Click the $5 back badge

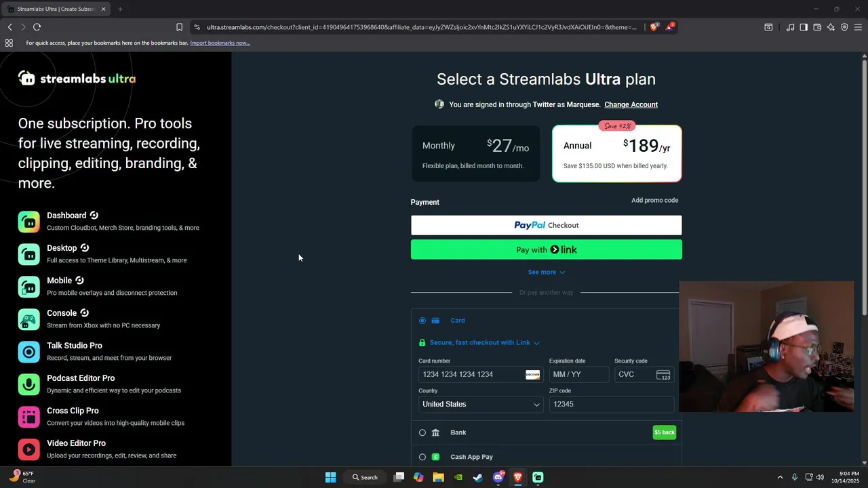665,432
